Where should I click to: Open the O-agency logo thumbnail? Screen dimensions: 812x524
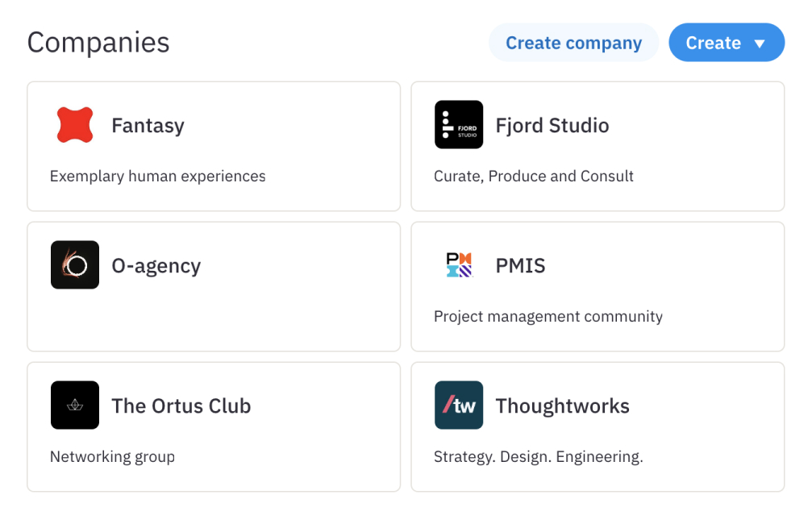[75, 265]
